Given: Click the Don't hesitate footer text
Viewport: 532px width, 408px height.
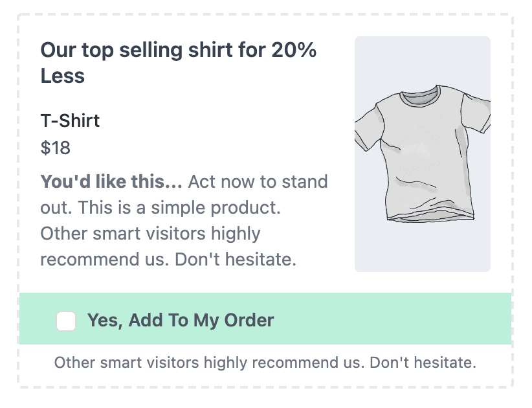Looking at the screenshot, I should [265, 363].
